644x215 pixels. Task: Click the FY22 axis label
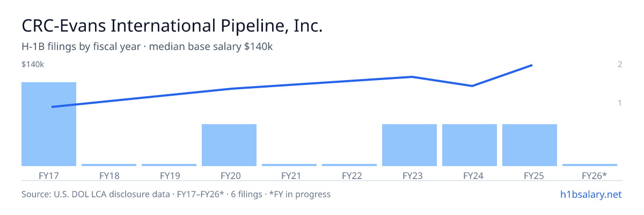[349, 175]
